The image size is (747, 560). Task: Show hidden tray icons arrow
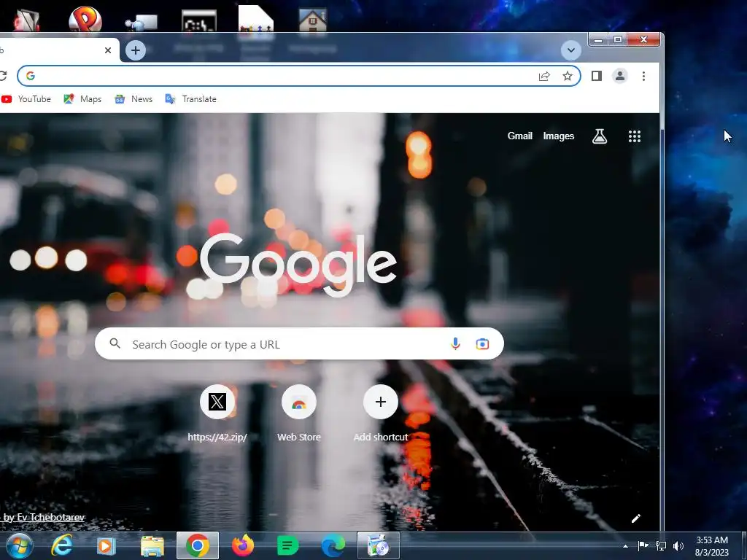pos(625,546)
